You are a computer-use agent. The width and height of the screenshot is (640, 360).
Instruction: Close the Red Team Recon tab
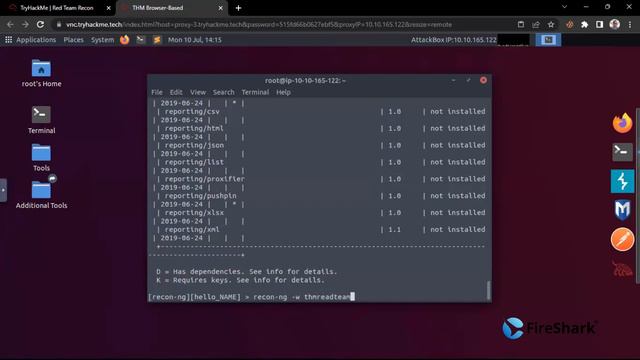click(x=109, y=8)
